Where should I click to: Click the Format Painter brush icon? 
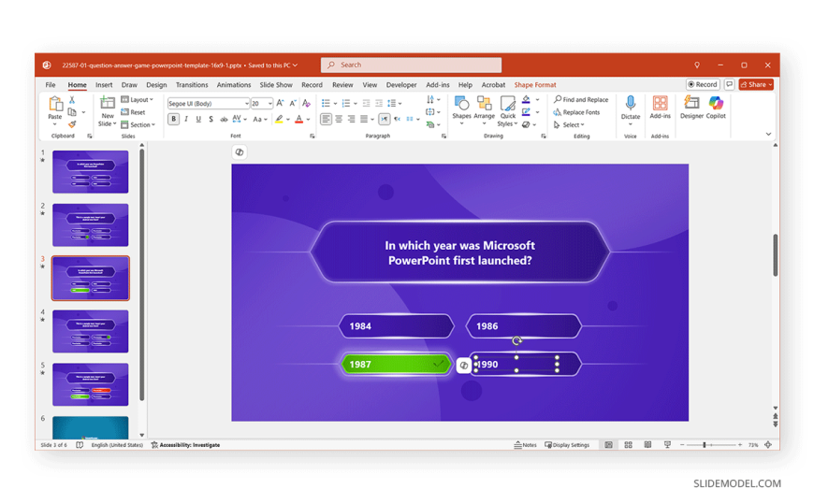[72, 124]
